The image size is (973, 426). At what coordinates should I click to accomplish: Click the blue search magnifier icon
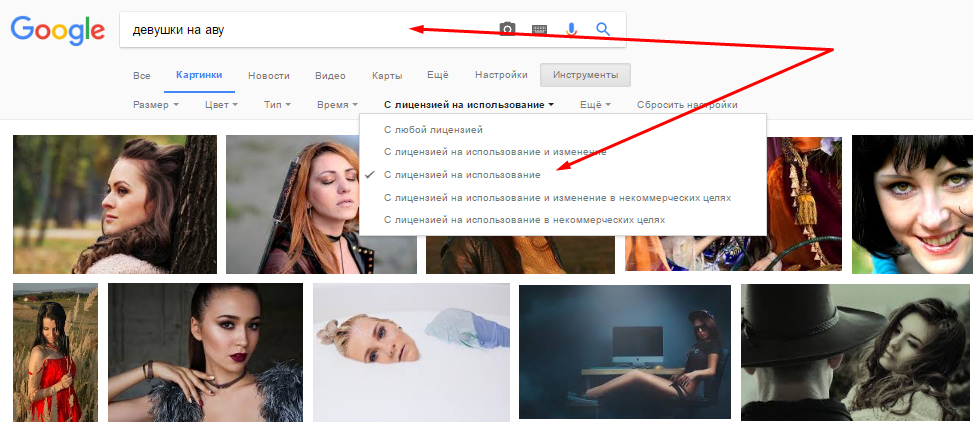603,30
